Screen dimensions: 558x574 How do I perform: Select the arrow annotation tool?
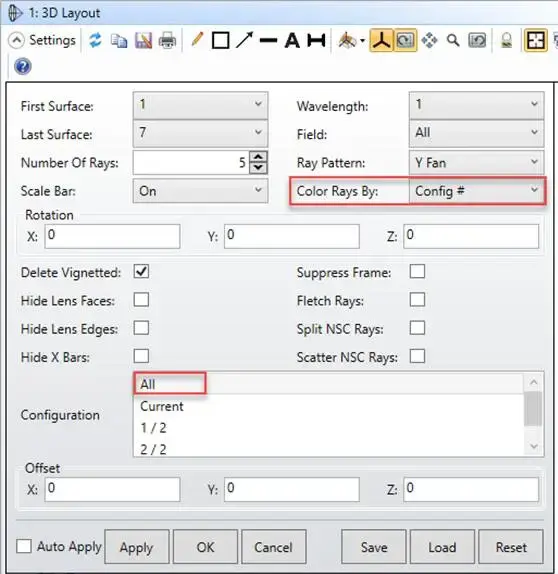tap(245, 40)
